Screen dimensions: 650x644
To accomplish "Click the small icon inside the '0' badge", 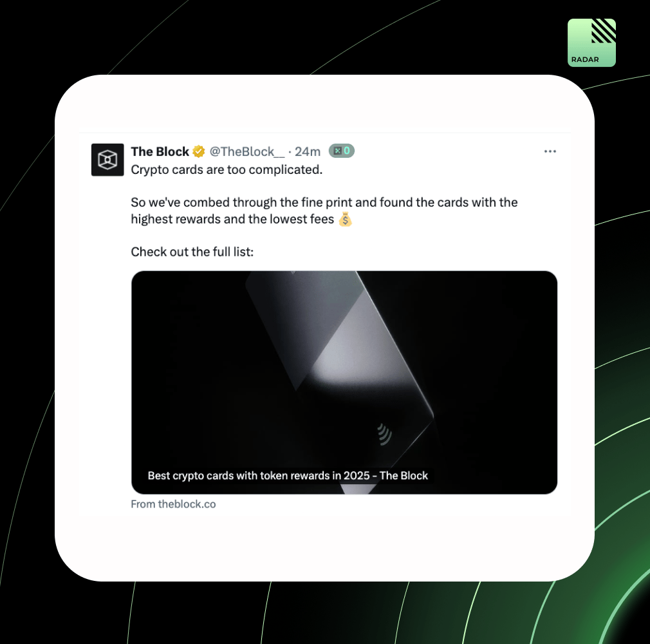I will point(337,151).
